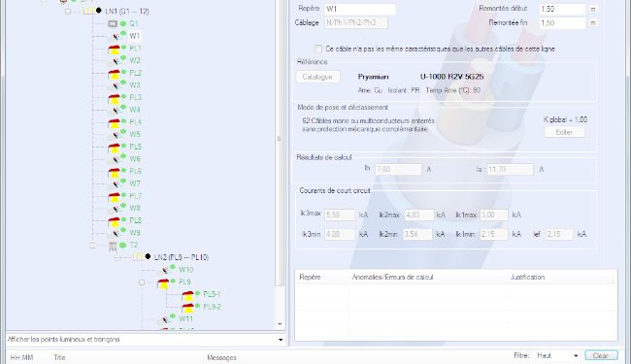Select the PL9-1 lamp icon
The image size is (631, 364).
click(x=187, y=295)
